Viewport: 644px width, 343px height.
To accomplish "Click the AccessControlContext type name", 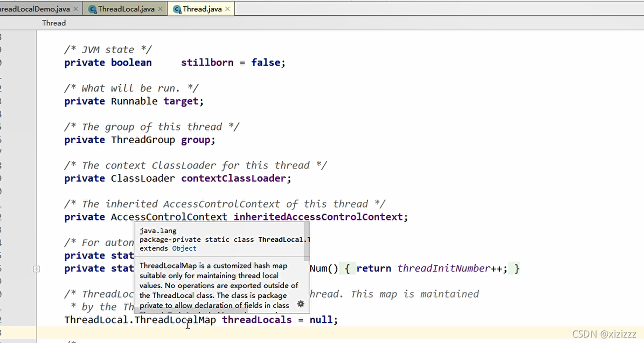I will coord(169,217).
